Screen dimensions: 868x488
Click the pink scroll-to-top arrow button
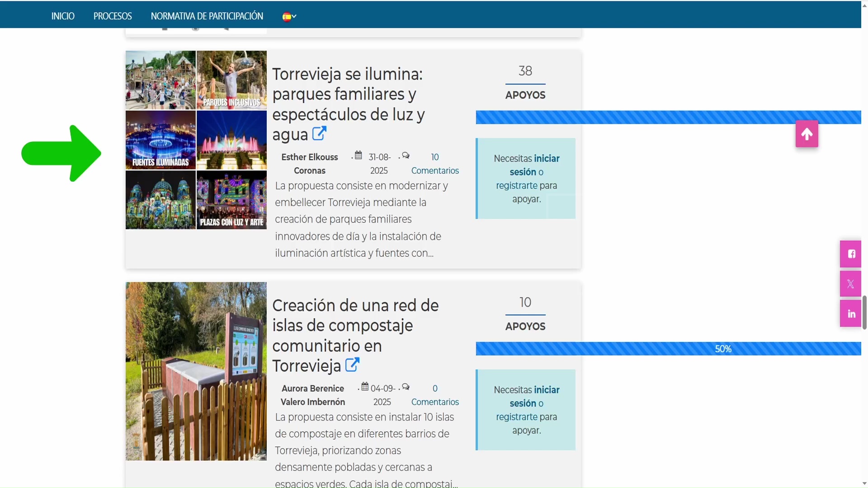tap(807, 134)
